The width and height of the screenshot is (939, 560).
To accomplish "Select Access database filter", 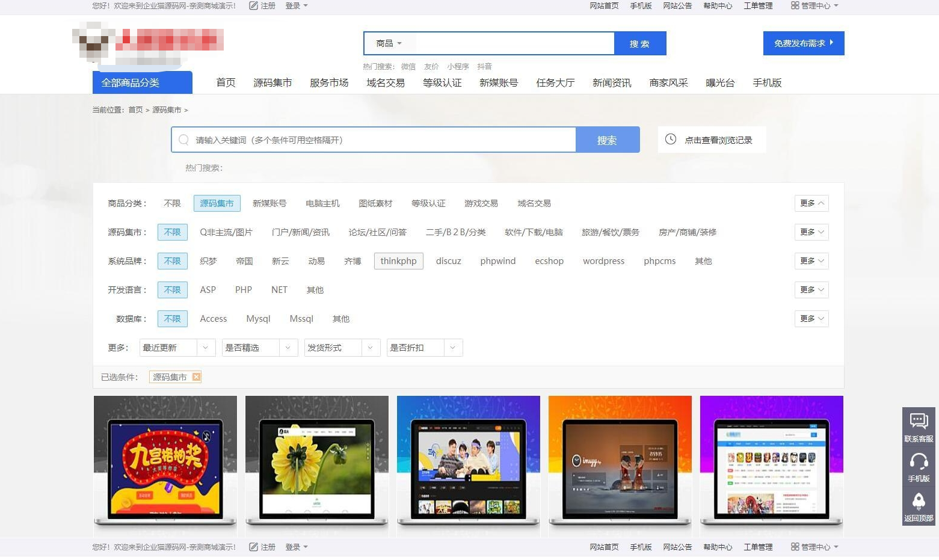I will pos(214,319).
